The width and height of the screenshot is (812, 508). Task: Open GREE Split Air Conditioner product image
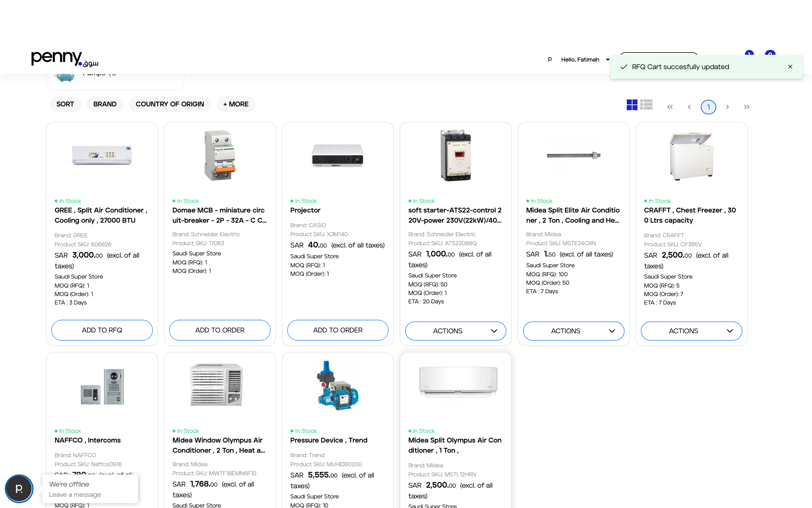coord(102,155)
